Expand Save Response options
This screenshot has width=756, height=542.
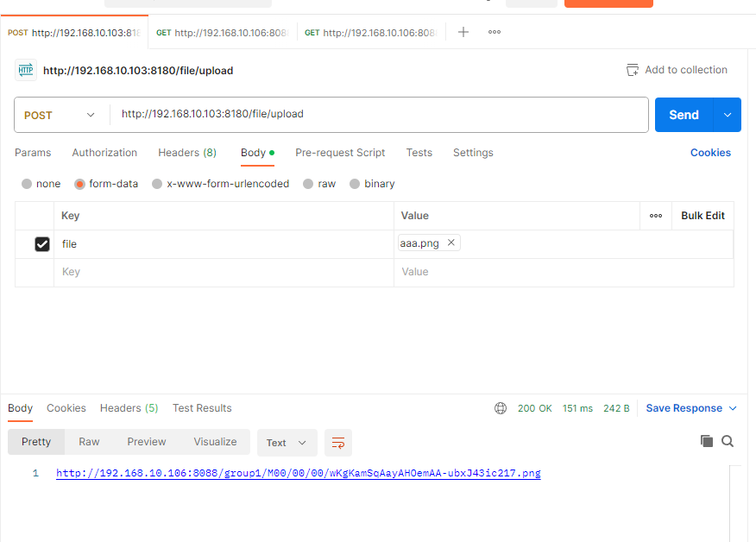(x=733, y=408)
